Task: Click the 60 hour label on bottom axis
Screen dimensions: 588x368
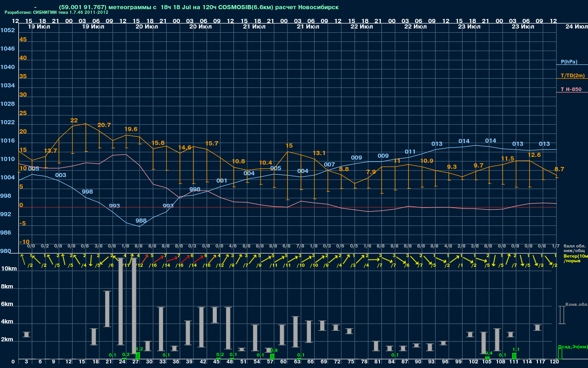Action: point(283,362)
